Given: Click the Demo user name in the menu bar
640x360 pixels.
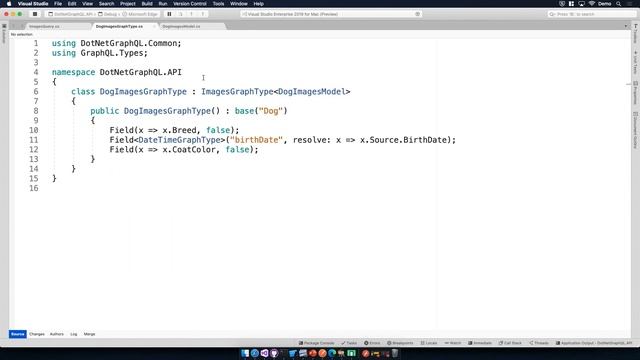Looking at the screenshot, I should (x=604, y=4).
